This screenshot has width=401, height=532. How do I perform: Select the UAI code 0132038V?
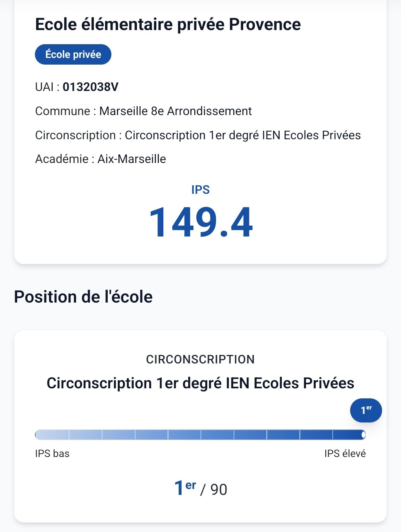[91, 87]
